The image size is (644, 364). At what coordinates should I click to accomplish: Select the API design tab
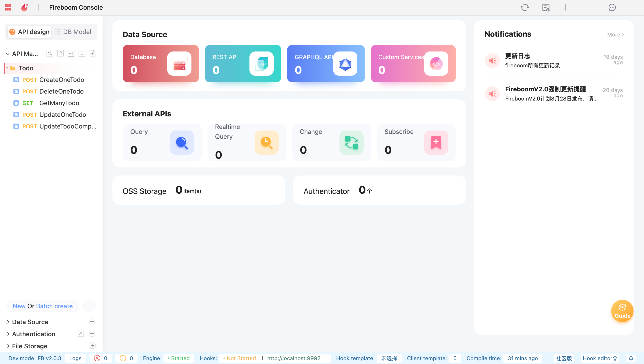coord(29,32)
